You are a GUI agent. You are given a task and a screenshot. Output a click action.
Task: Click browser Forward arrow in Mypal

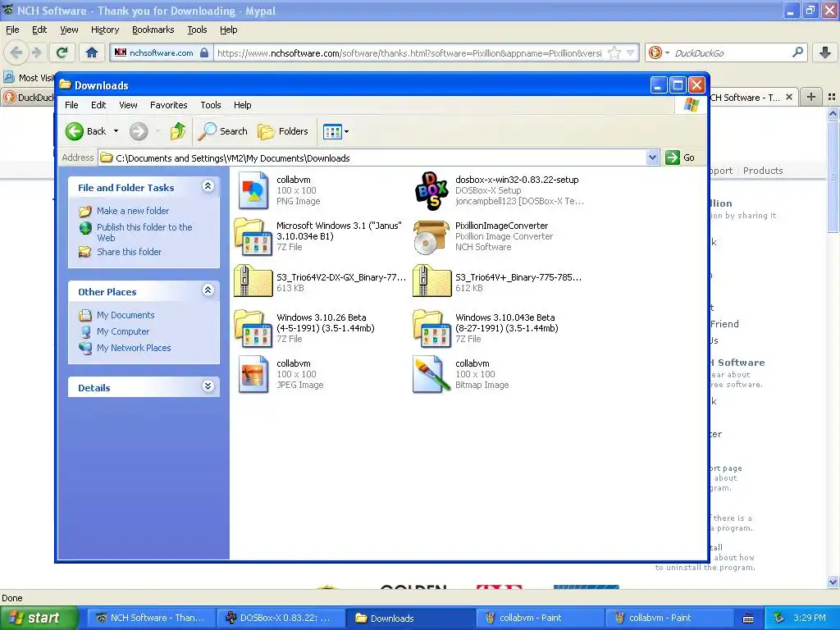[36, 52]
